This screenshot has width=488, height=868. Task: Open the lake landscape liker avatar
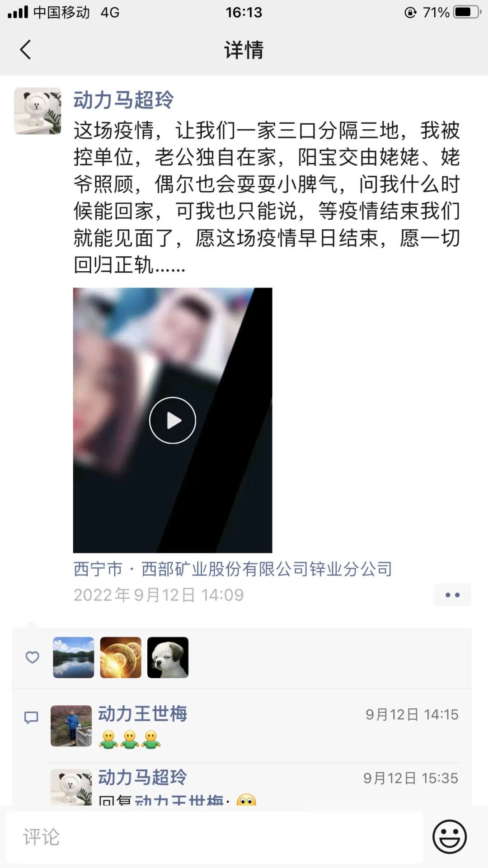click(x=74, y=657)
